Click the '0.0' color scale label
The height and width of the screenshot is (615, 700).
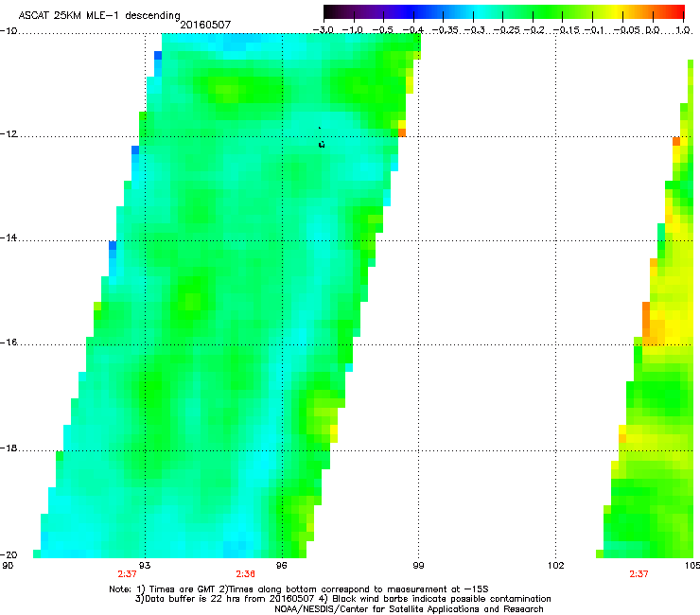tap(653, 30)
